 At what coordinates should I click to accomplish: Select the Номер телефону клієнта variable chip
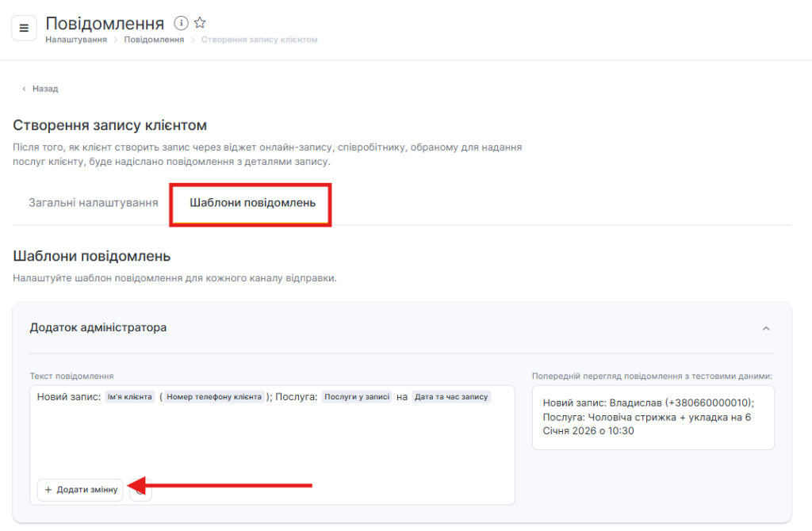tap(214, 397)
